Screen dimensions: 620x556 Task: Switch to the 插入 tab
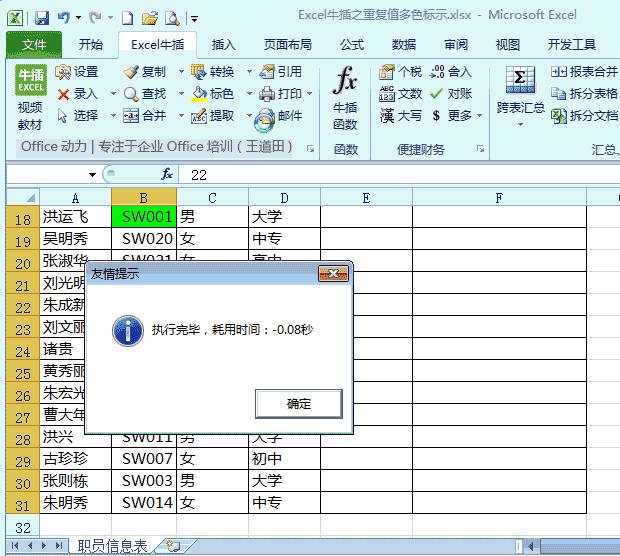(x=223, y=45)
